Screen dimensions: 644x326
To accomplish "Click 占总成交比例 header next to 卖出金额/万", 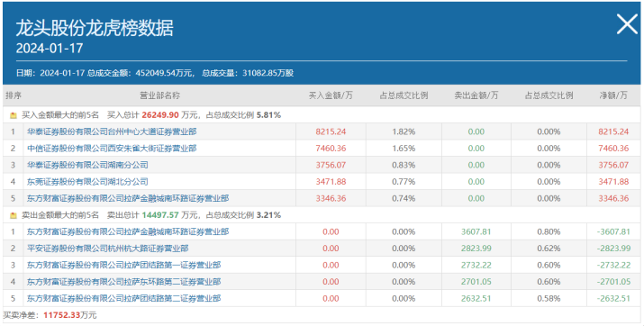I will tap(549, 95).
